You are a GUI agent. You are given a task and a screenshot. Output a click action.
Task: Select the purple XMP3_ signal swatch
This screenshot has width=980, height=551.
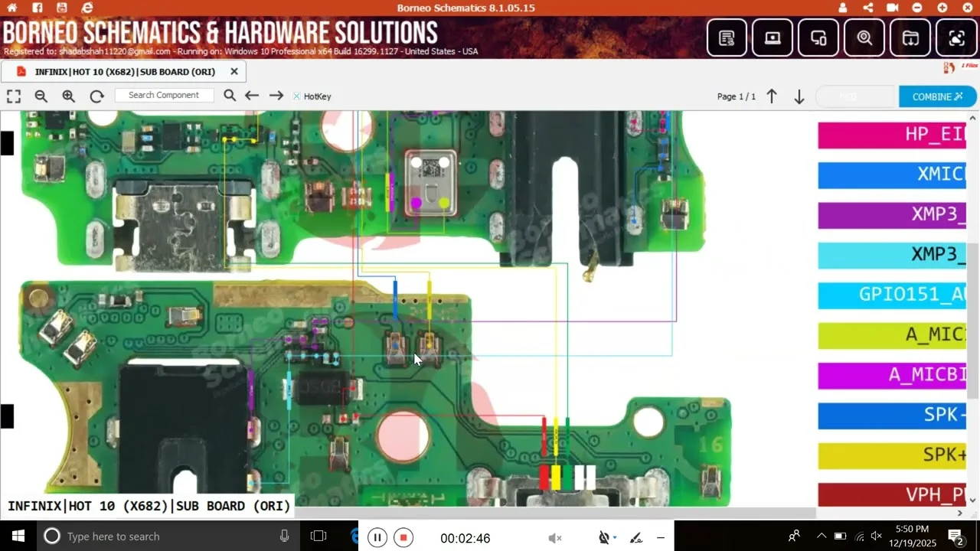pyautogui.click(x=892, y=215)
